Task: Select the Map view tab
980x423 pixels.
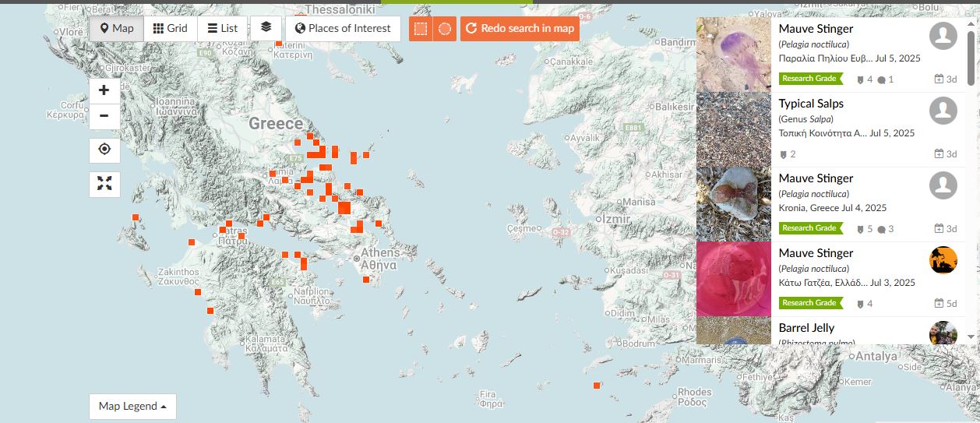Action: [117, 29]
